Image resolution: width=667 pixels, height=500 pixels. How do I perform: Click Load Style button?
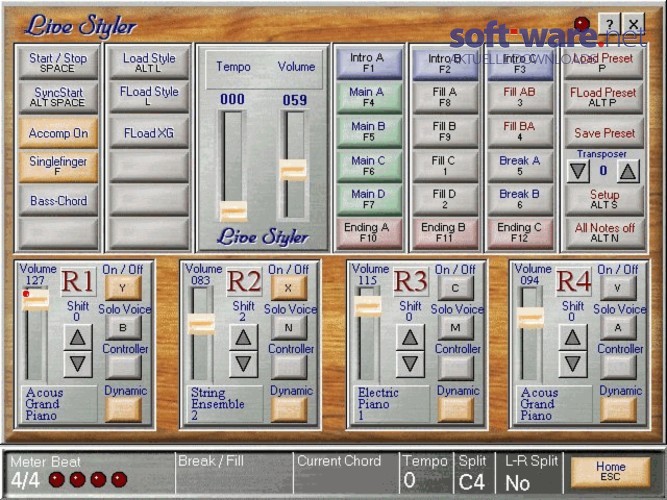pyautogui.click(x=149, y=63)
